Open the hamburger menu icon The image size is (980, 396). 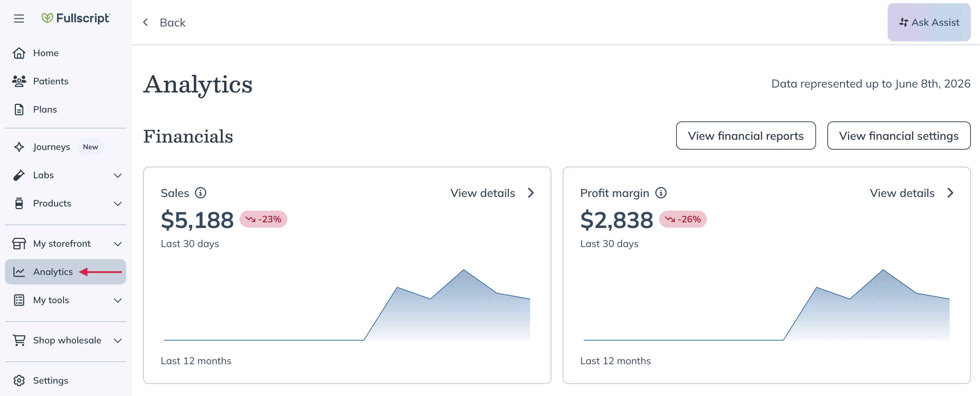coord(19,18)
